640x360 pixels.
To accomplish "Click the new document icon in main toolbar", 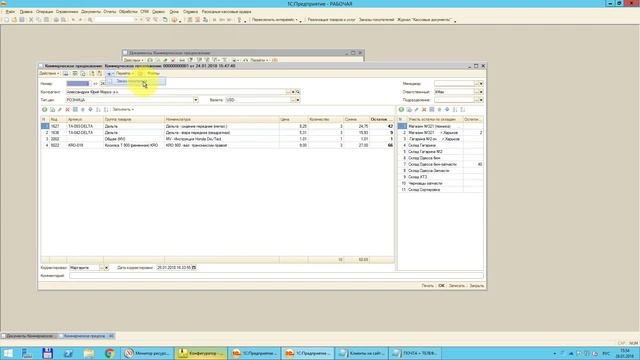I will click(x=7, y=20).
